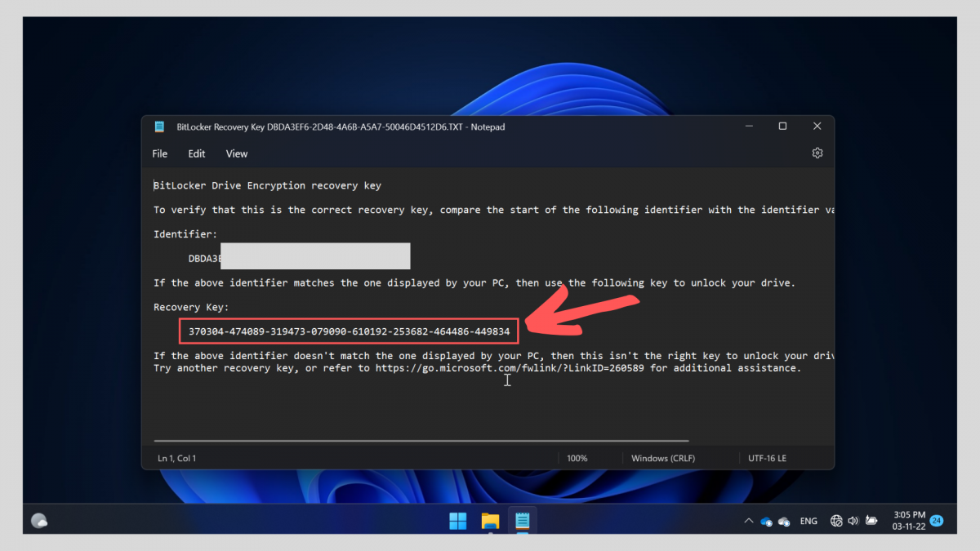The image size is (980, 551).
Task: Open the Edit menu
Action: click(x=196, y=153)
